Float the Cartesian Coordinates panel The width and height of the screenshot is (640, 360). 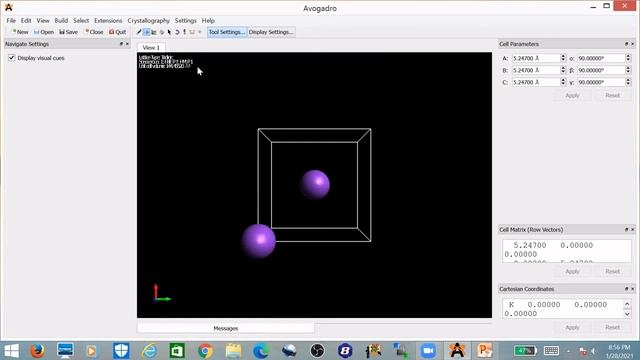pos(627,289)
